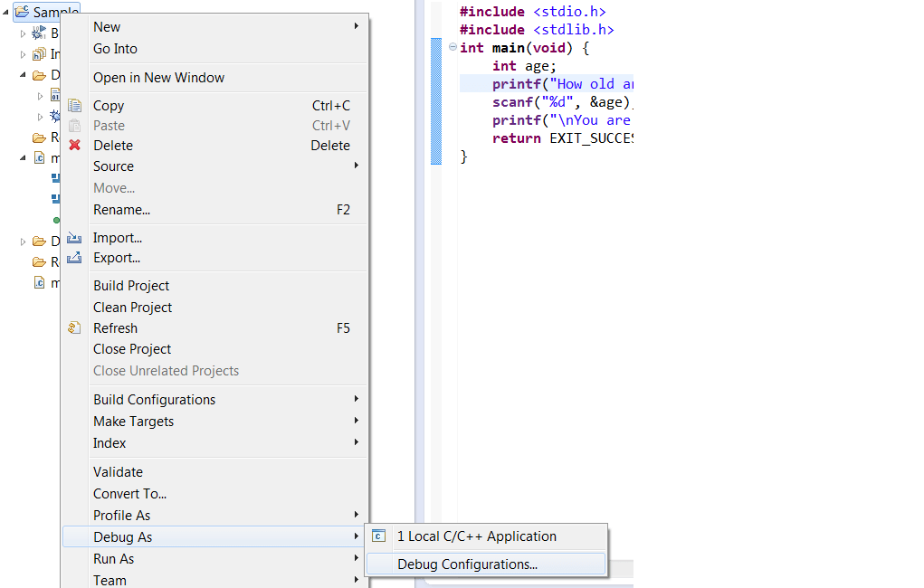924x588 pixels.
Task: Click the 'return EXIT_SUCCESS' line
Action: [x=563, y=138]
